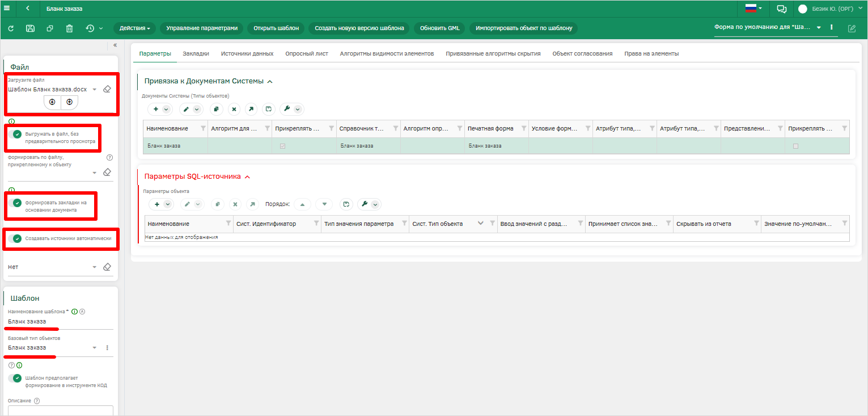The height and width of the screenshot is (416, 868).
Task: Filter the Печатная форма column
Action: click(x=523, y=129)
